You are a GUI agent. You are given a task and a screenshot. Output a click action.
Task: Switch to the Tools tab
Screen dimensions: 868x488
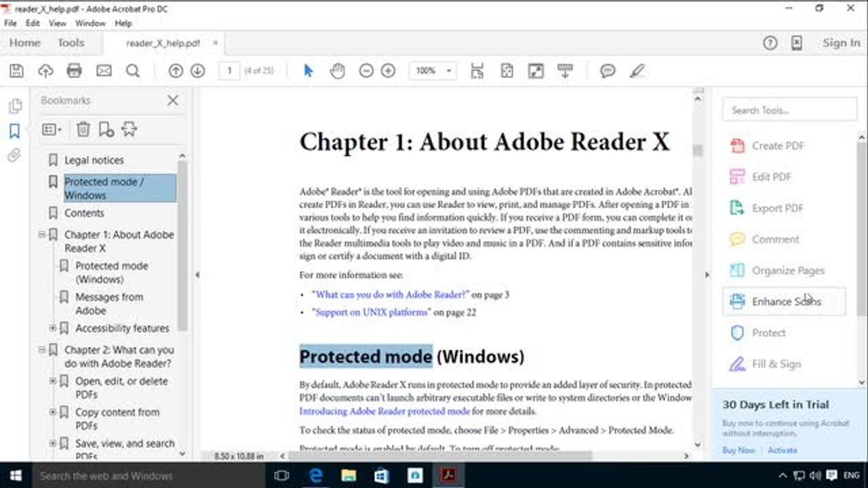click(x=71, y=43)
